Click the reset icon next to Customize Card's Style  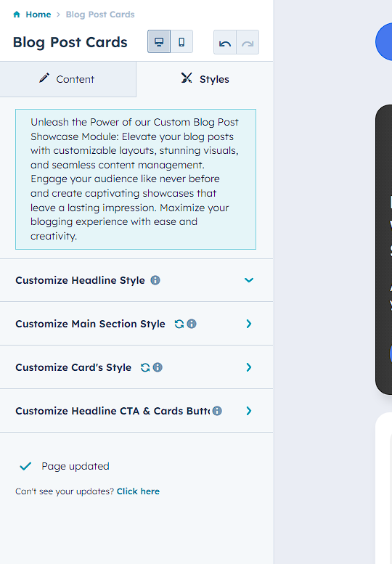coord(145,367)
